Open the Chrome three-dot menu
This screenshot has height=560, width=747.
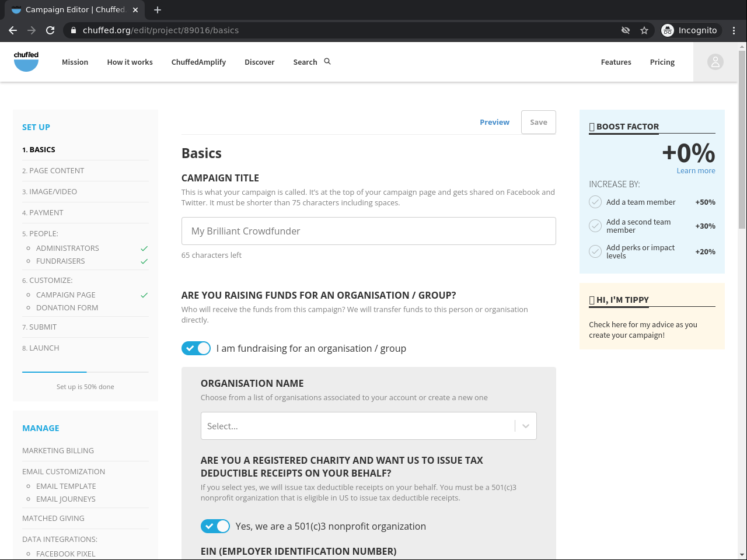(x=734, y=30)
